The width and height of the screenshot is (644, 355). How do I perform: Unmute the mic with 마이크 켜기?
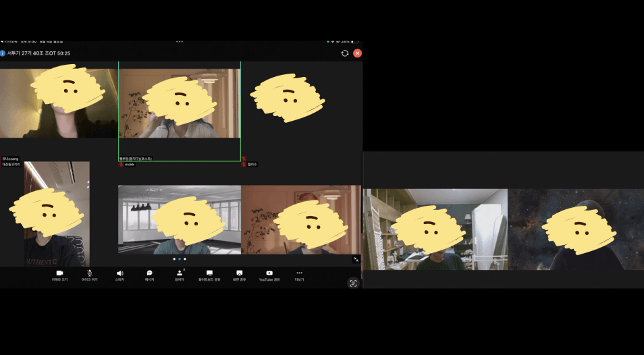pyautogui.click(x=89, y=274)
